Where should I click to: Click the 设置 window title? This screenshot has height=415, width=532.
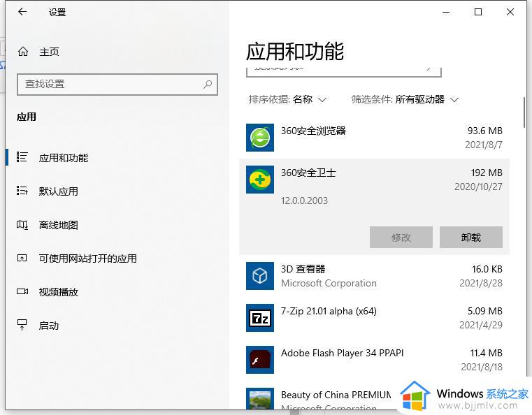pyautogui.click(x=57, y=12)
